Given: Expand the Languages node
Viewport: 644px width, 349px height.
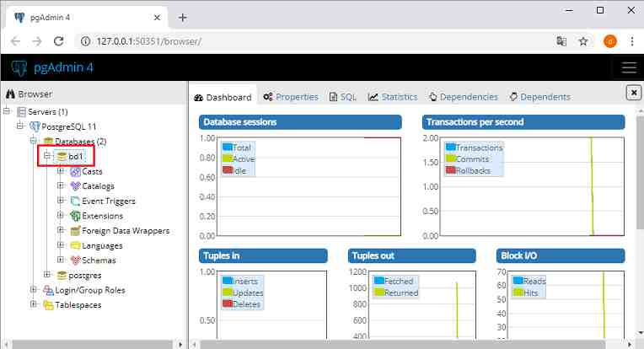Looking at the screenshot, I should click(61, 245).
